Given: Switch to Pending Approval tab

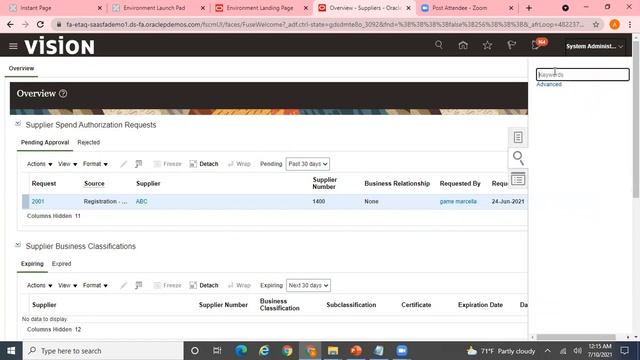Looking at the screenshot, I should tap(45, 142).
